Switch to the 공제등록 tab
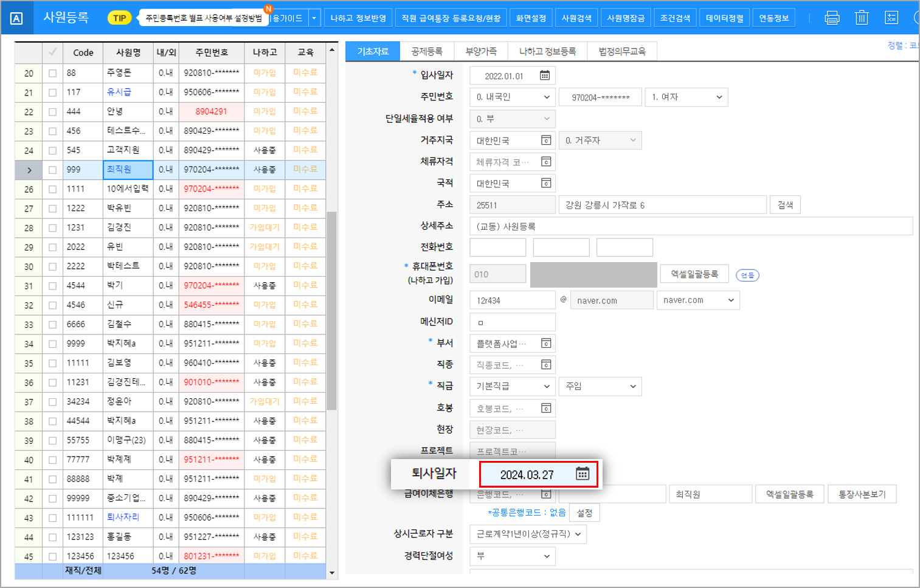Screen dimensions: 920x588 click(x=427, y=52)
